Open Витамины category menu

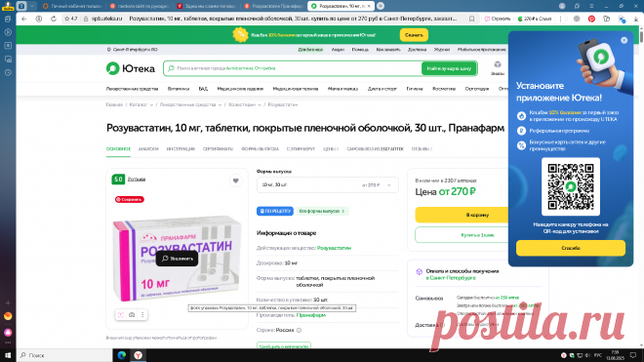179,89
